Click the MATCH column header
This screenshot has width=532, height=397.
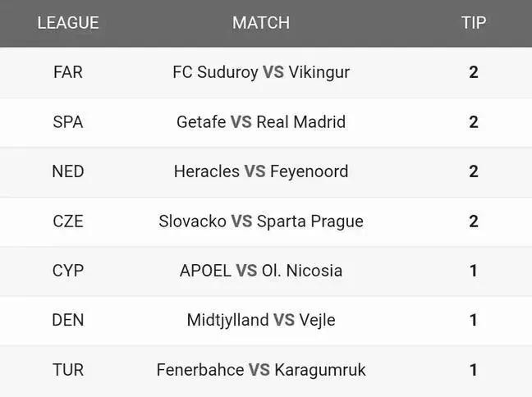(261, 23)
